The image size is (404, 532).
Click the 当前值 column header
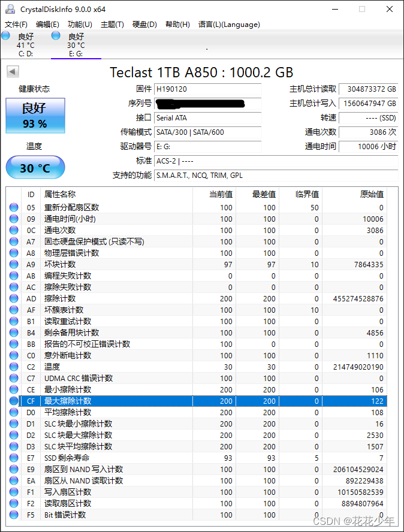tap(214, 195)
